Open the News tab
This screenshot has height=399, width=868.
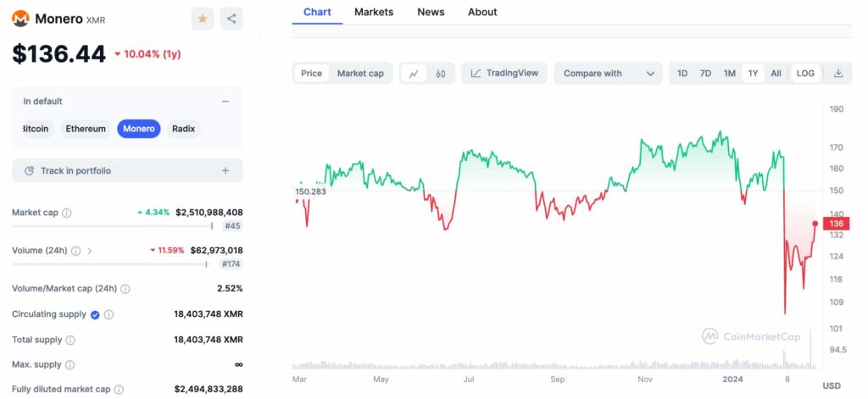point(431,12)
